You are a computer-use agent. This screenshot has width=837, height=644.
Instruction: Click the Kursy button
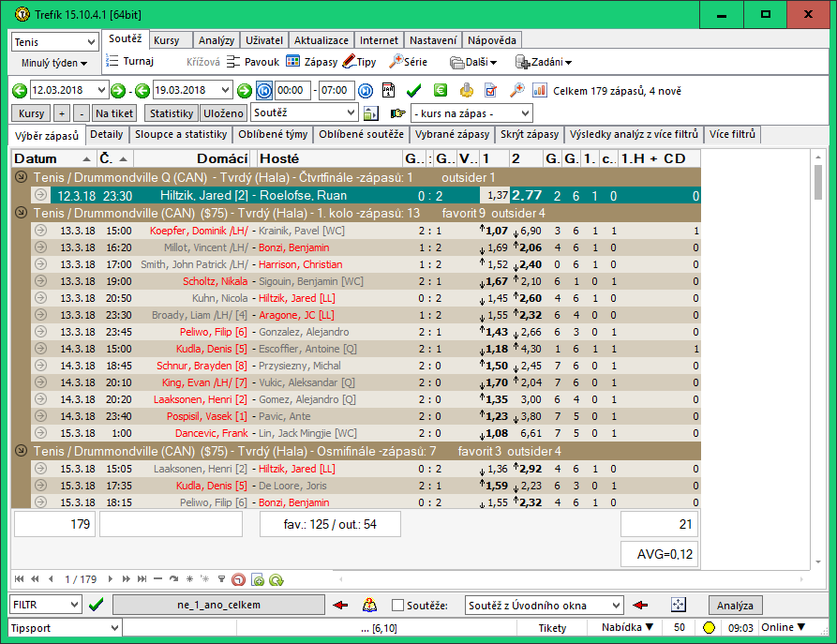[31, 113]
